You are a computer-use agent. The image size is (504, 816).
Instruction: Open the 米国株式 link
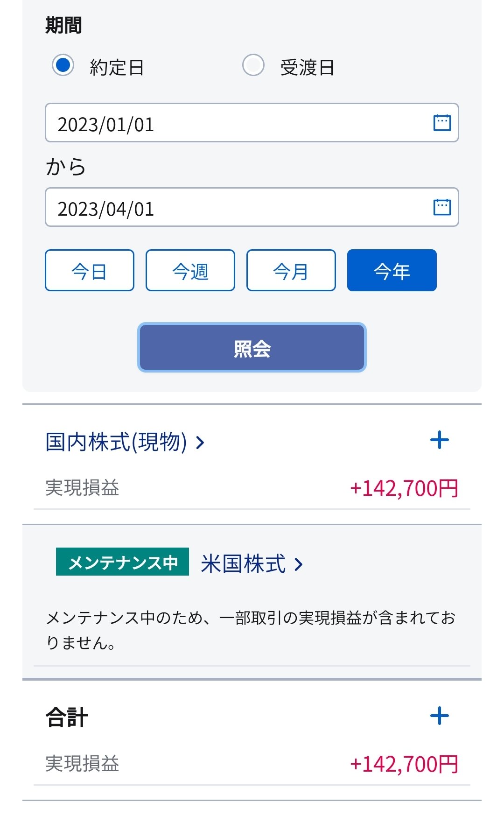[243, 563]
